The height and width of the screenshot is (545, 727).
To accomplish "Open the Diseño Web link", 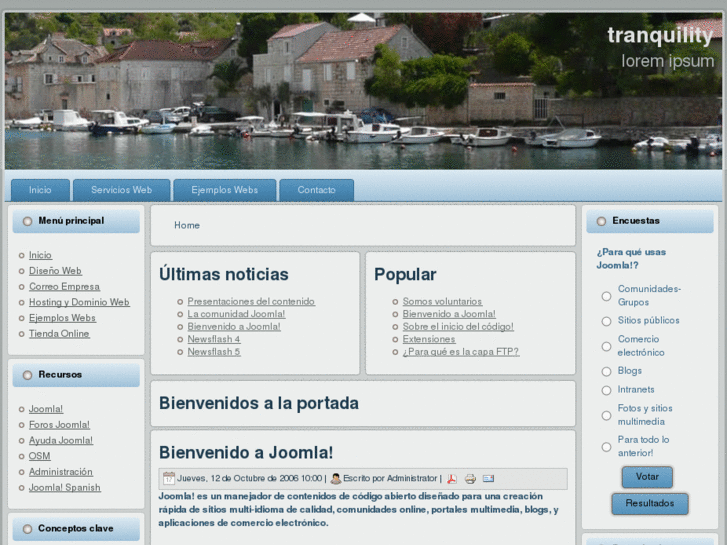I will coord(55,271).
